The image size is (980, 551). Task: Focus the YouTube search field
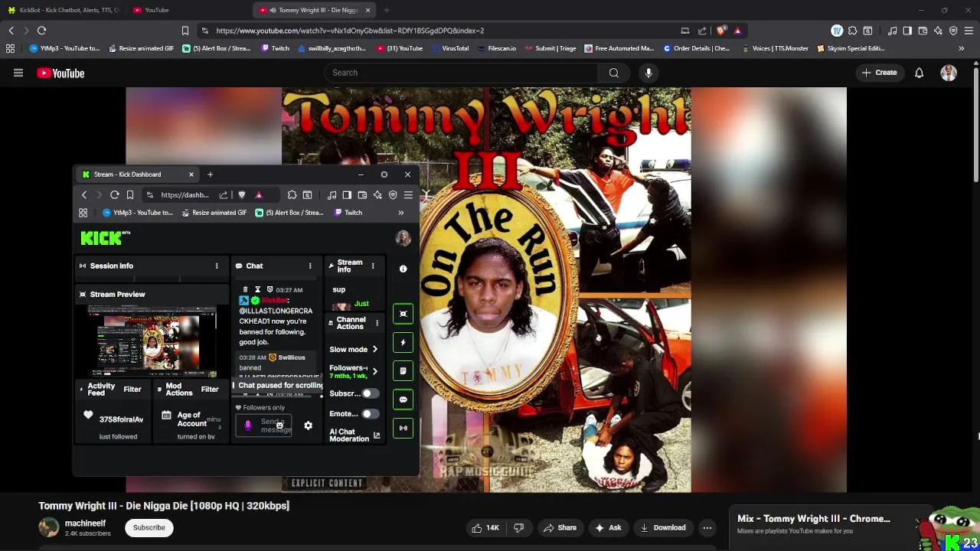click(x=462, y=73)
